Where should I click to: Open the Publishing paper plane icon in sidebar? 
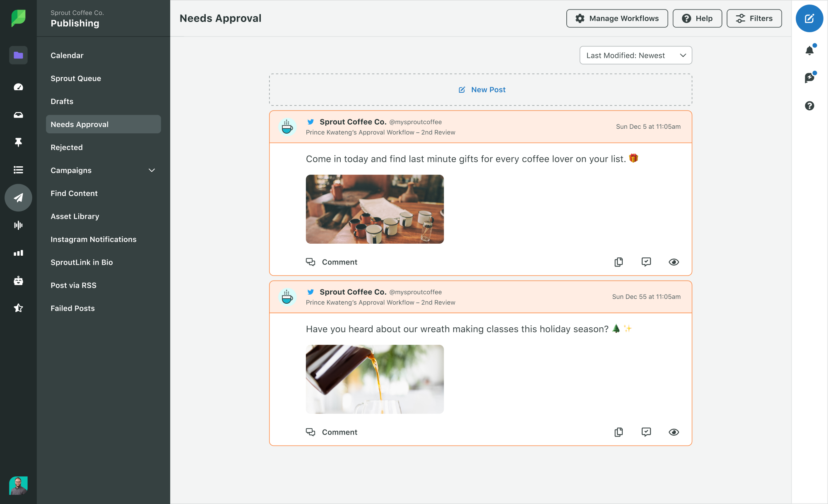pyautogui.click(x=18, y=198)
